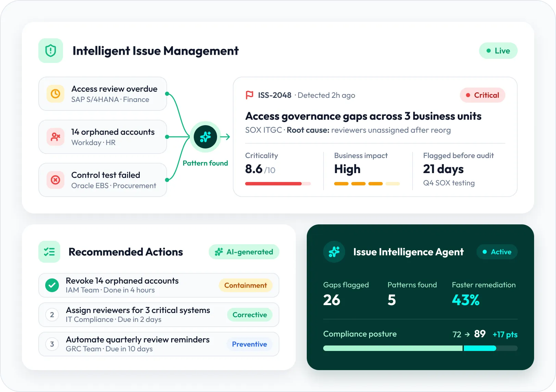The height and width of the screenshot is (392, 556).
Task: Open the 14 orphaned accounts card
Action: 103,137
